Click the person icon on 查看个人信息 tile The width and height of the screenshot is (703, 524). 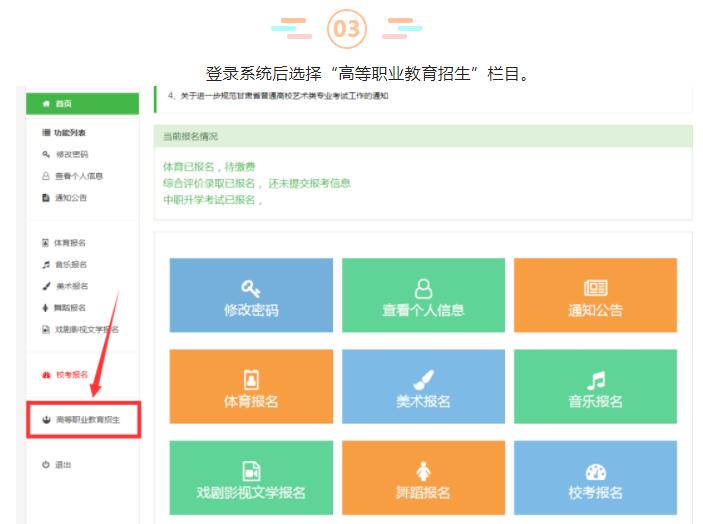[x=423, y=288]
